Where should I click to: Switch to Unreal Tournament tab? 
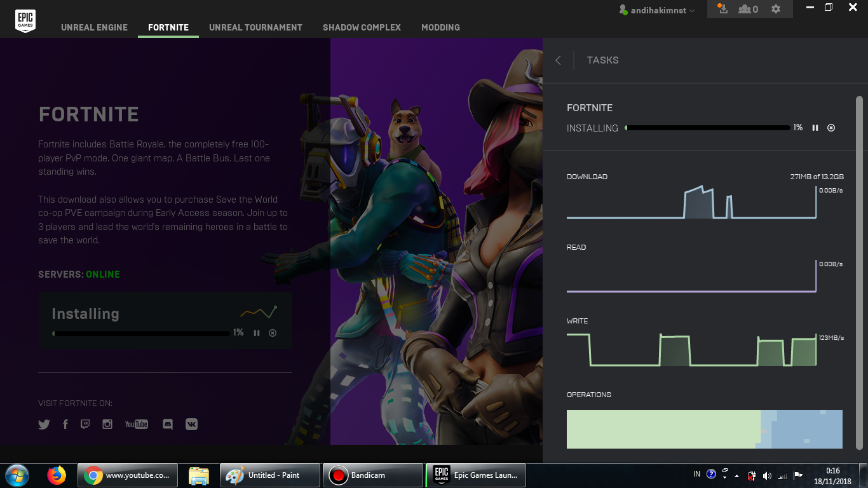coord(255,27)
